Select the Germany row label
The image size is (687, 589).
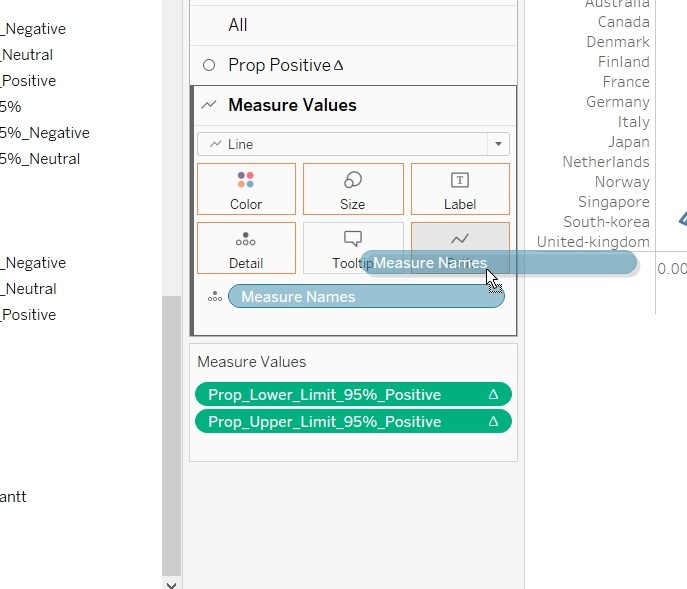(617, 102)
